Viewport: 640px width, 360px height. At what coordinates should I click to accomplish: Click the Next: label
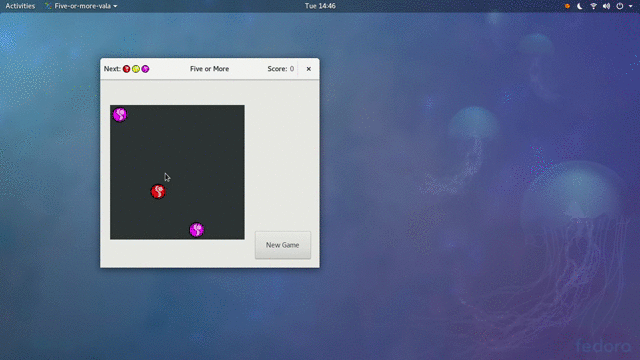pyautogui.click(x=112, y=69)
